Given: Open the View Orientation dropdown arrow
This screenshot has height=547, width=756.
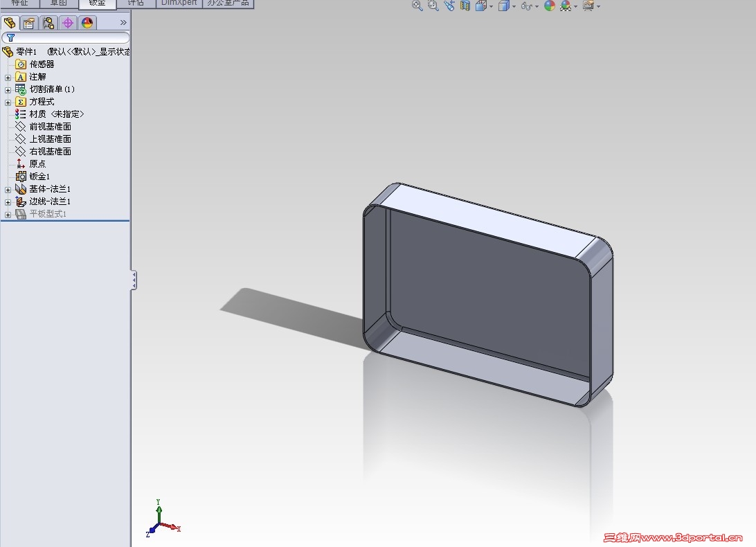Looking at the screenshot, I should coord(492,7).
